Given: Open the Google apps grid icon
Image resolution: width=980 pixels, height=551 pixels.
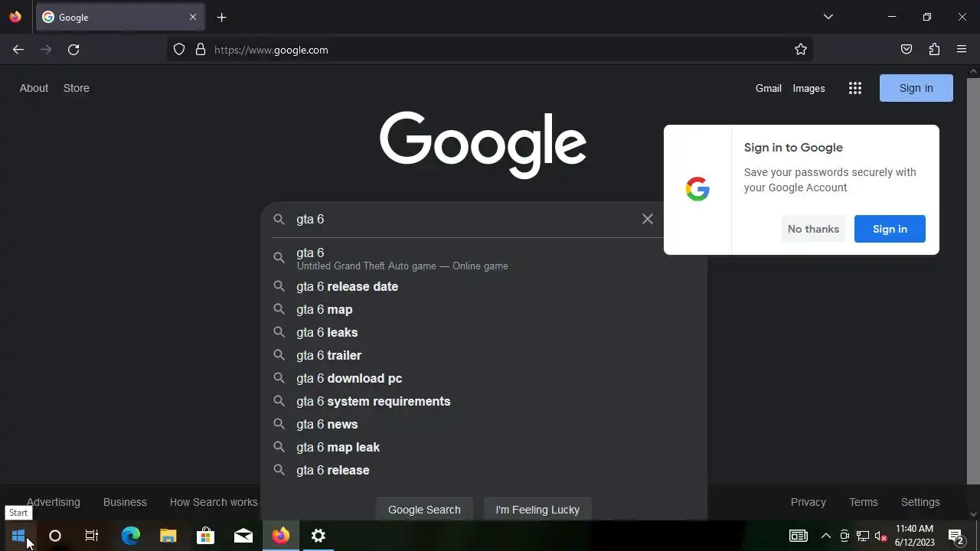Looking at the screenshot, I should click(x=855, y=88).
